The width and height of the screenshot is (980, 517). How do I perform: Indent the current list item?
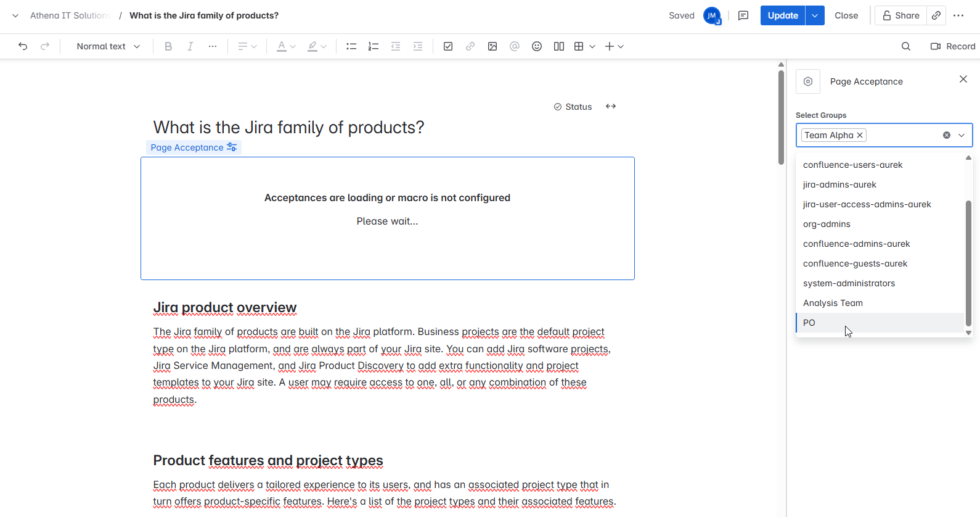click(x=418, y=46)
